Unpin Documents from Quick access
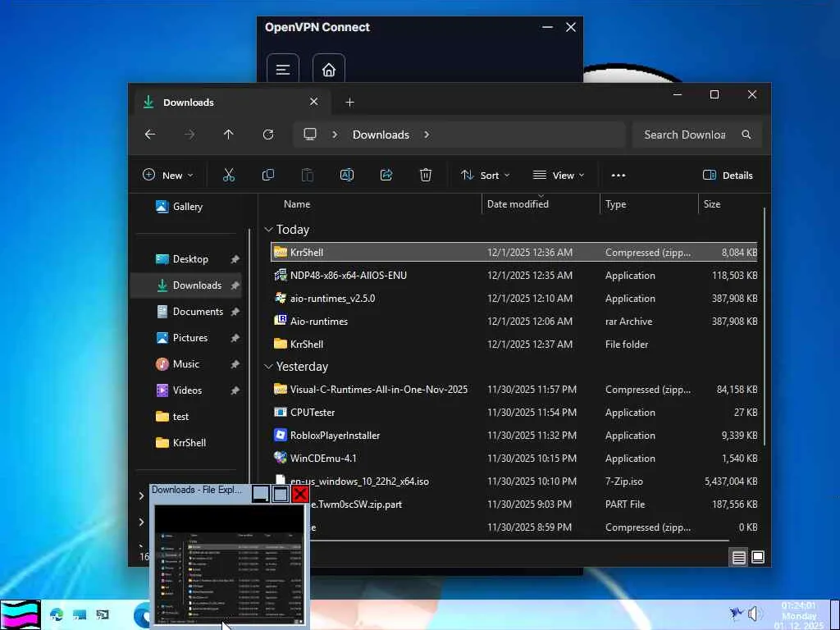The height and width of the screenshot is (630, 840). [x=235, y=312]
